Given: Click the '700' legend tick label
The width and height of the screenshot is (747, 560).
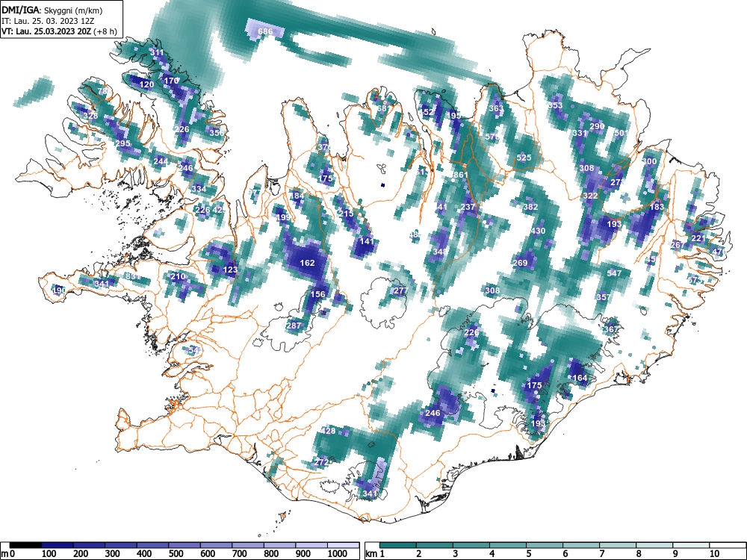Looking at the screenshot, I should [x=239, y=554].
